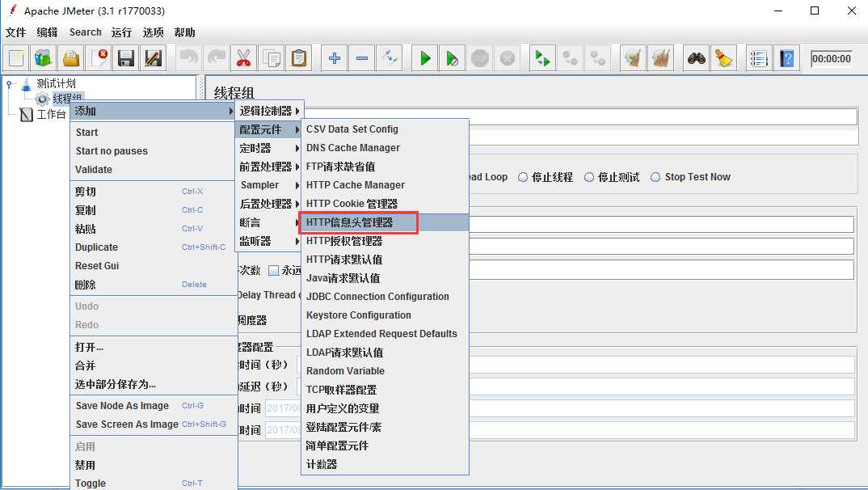
Task: Click the Reset Search broom icon
Action: point(723,58)
